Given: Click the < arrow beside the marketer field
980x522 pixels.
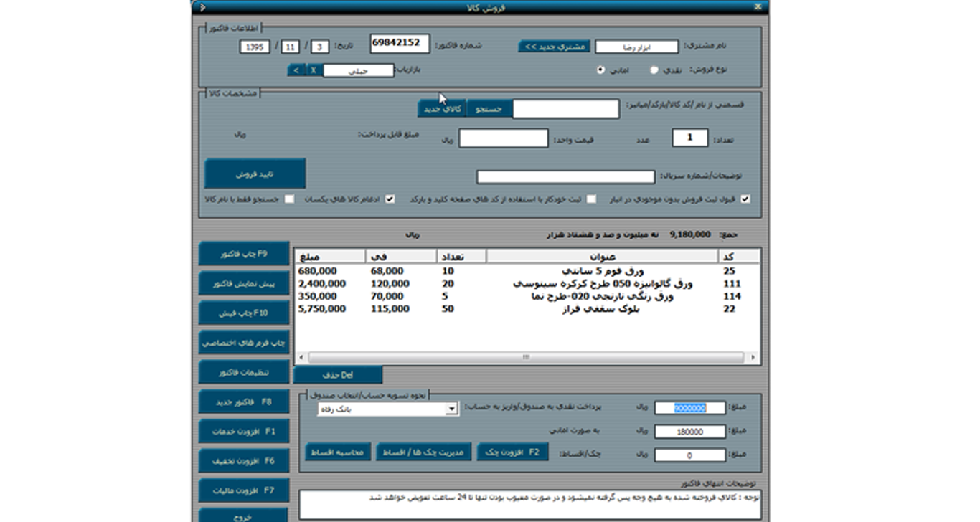Looking at the screenshot, I should click(296, 70).
